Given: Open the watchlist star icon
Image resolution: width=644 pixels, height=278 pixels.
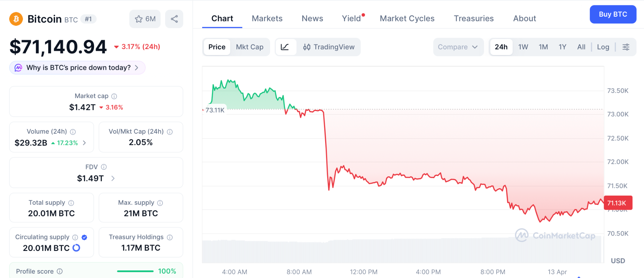Looking at the screenshot, I should [138, 19].
